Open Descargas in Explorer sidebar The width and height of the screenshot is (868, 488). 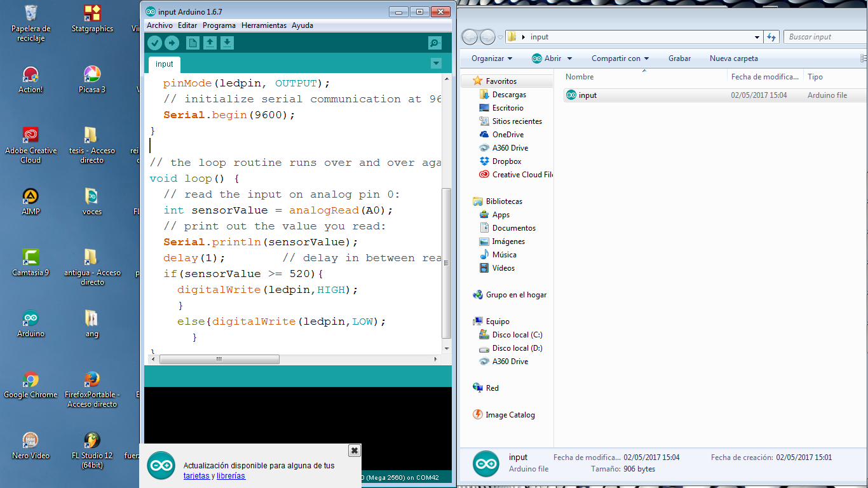tap(509, 95)
